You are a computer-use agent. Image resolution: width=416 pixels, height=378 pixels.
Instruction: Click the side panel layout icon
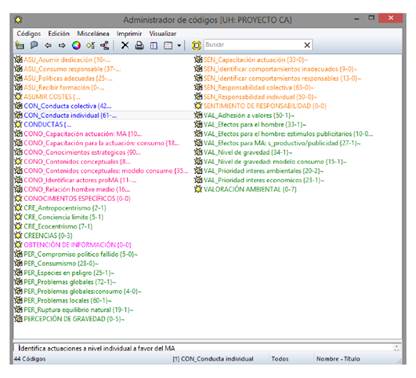click(154, 45)
